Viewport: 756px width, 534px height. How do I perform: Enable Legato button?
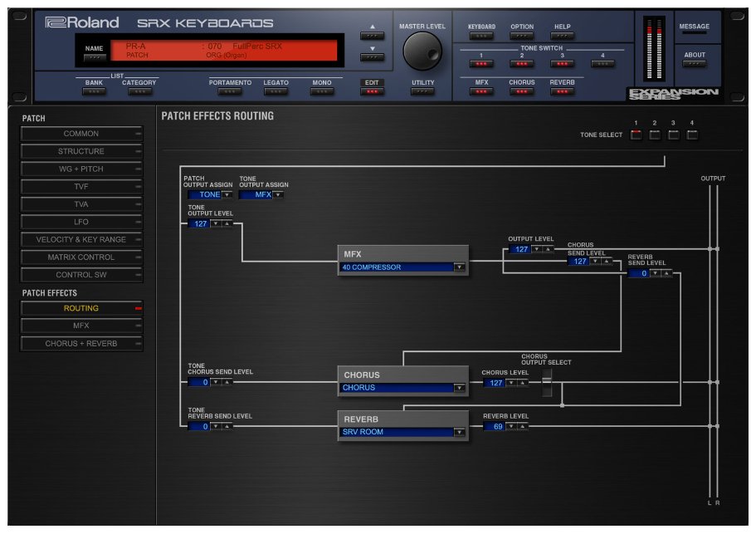pos(276,91)
